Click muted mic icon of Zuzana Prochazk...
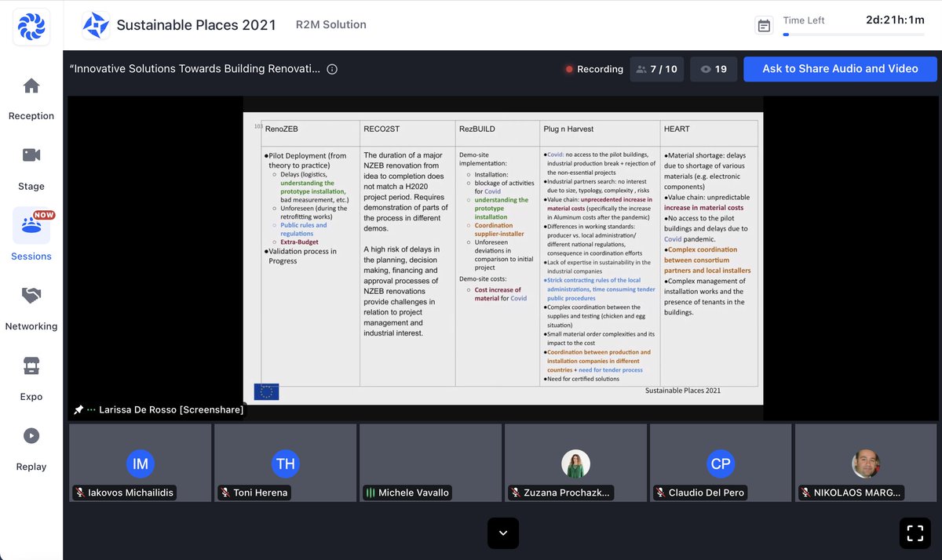Viewport: 942px width, 560px height. tap(515, 493)
